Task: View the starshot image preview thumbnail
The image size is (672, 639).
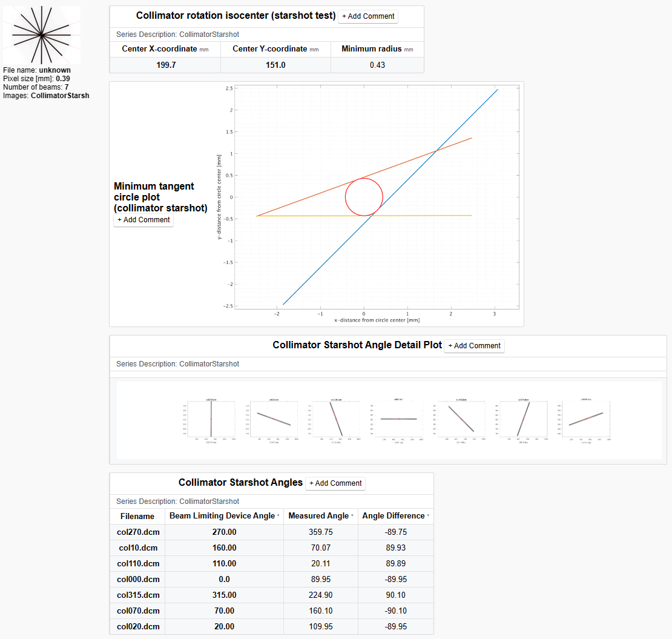Action: coord(41,35)
